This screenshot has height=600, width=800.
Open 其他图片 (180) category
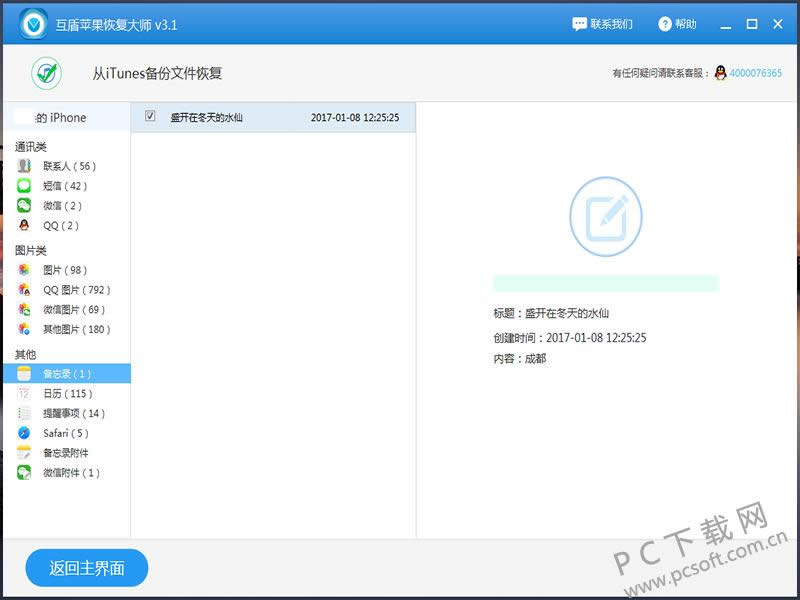click(77, 330)
